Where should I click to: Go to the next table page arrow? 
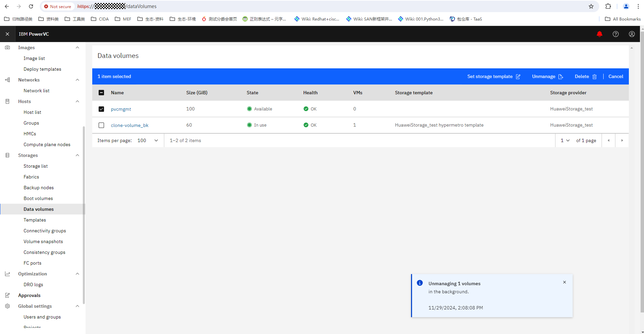click(x=622, y=140)
